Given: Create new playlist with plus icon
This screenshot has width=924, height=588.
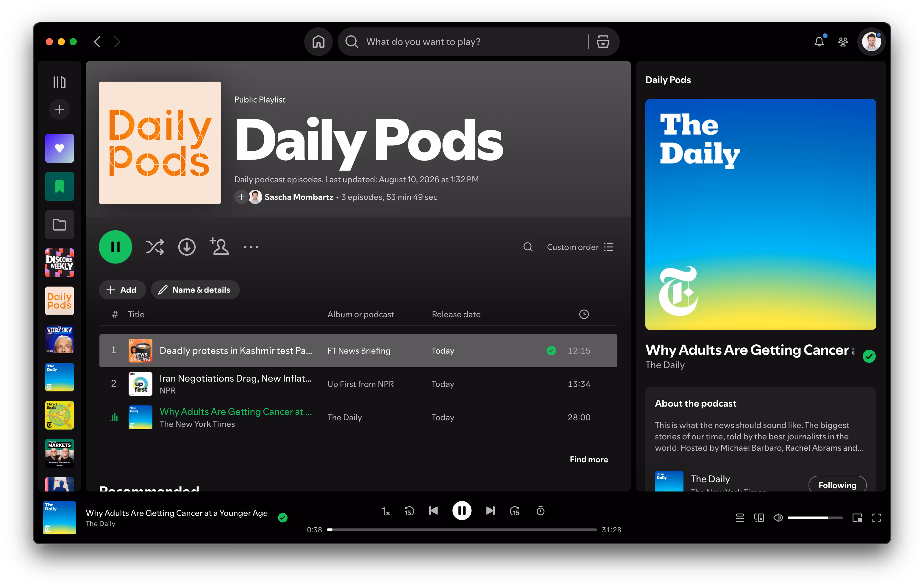Looking at the screenshot, I should coord(60,109).
